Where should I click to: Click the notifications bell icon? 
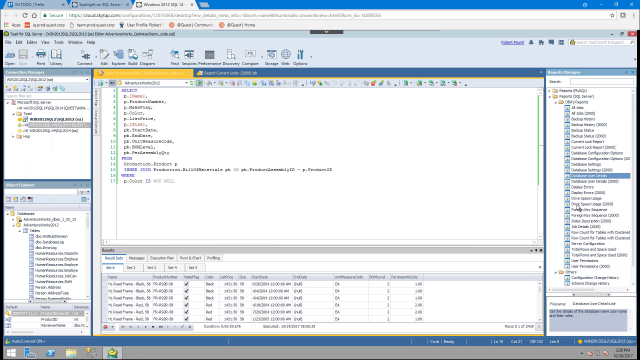point(531,42)
